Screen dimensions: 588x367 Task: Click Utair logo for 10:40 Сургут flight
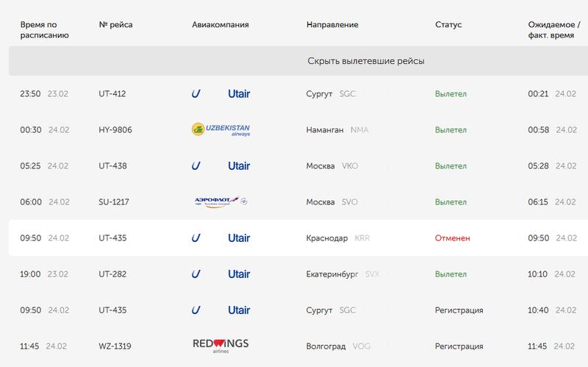(x=220, y=310)
